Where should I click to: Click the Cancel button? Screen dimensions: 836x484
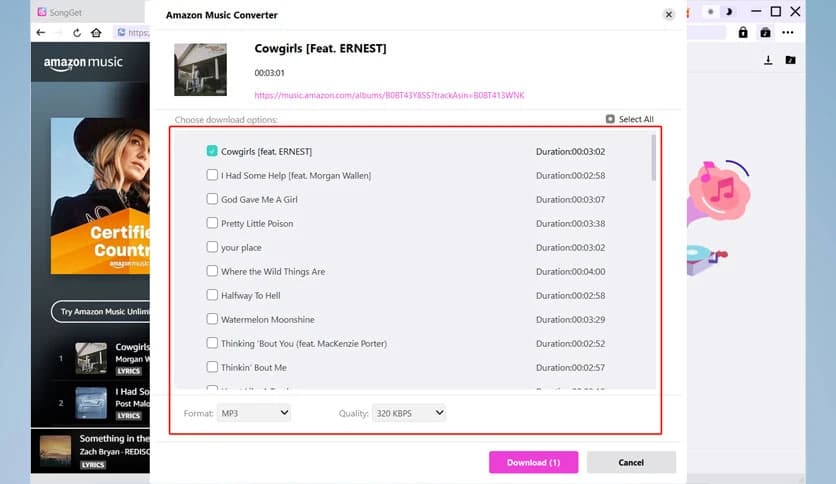[x=631, y=462]
